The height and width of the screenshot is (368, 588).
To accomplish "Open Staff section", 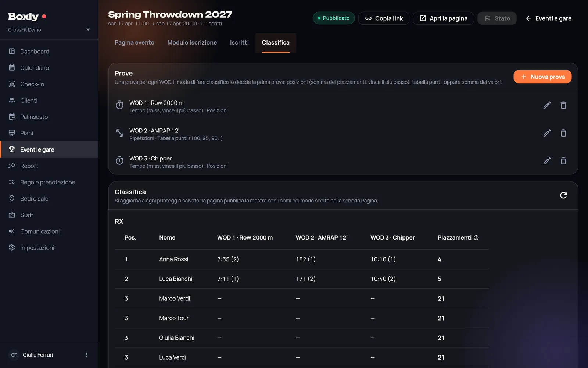I will pos(49,215).
